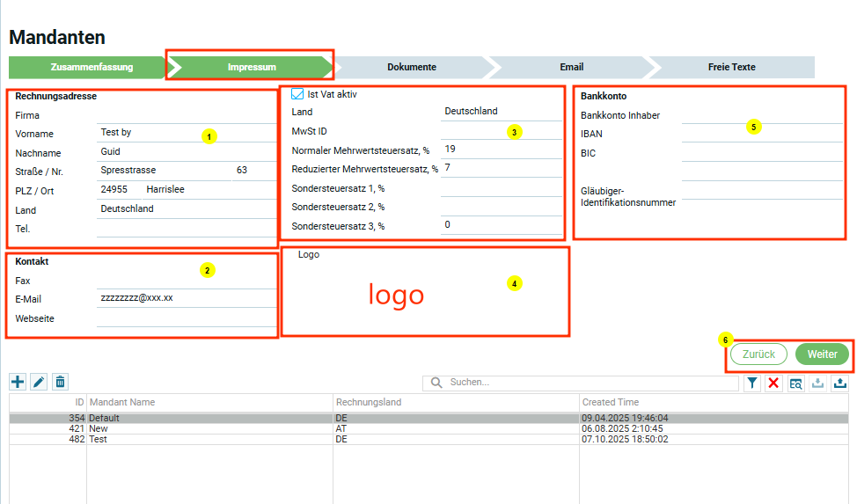Screen dimensions: 857x504
Task: Click the add new Mandant plus icon
Action: coord(18,382)
